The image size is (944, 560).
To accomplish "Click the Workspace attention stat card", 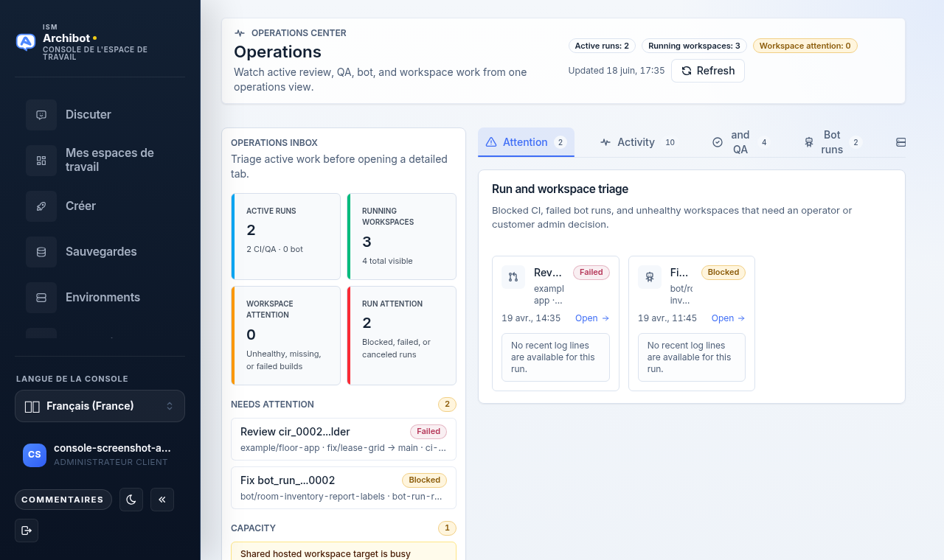I will tap(286, 335).
